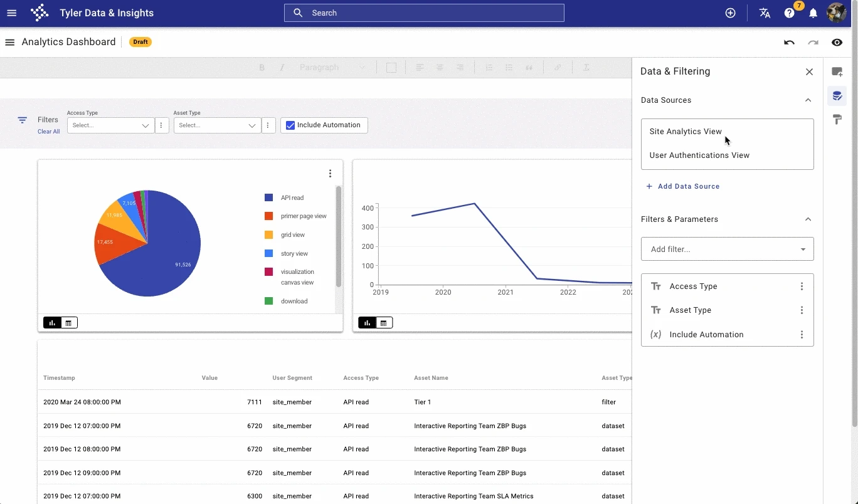Click the preview eye icon
The width and height of the screenshot is (858, 504).
tap(837, 43)
